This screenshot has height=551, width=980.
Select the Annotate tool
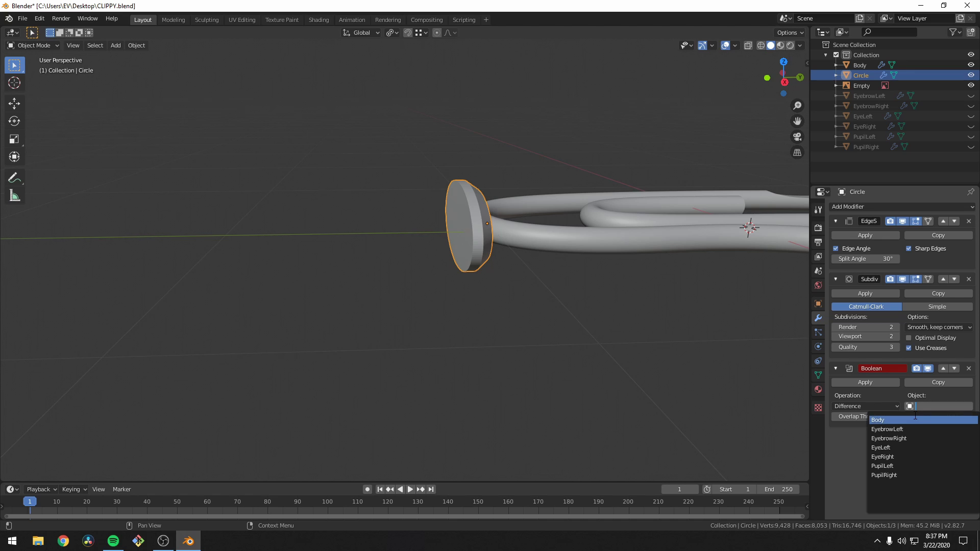14,177
